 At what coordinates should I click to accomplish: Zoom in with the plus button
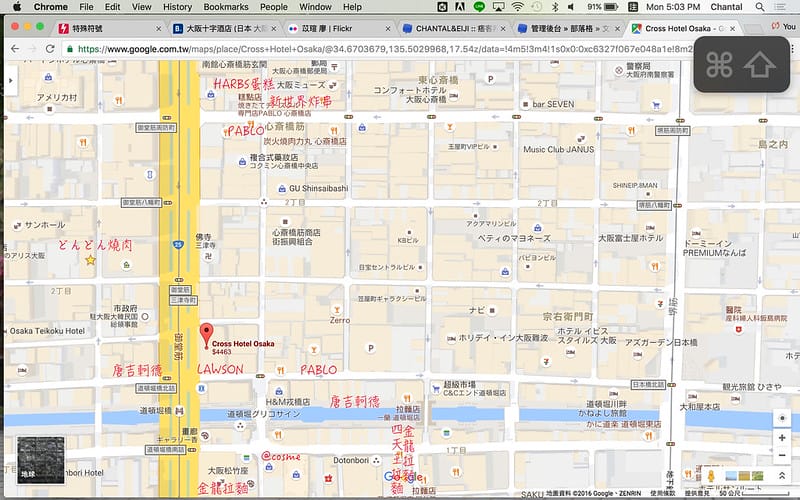click(x=782, y=438)
